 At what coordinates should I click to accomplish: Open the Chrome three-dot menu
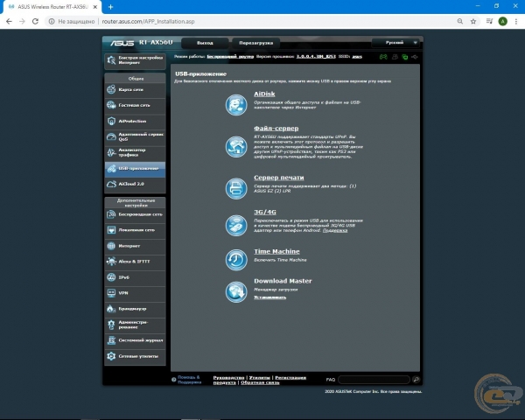[516, 21]
